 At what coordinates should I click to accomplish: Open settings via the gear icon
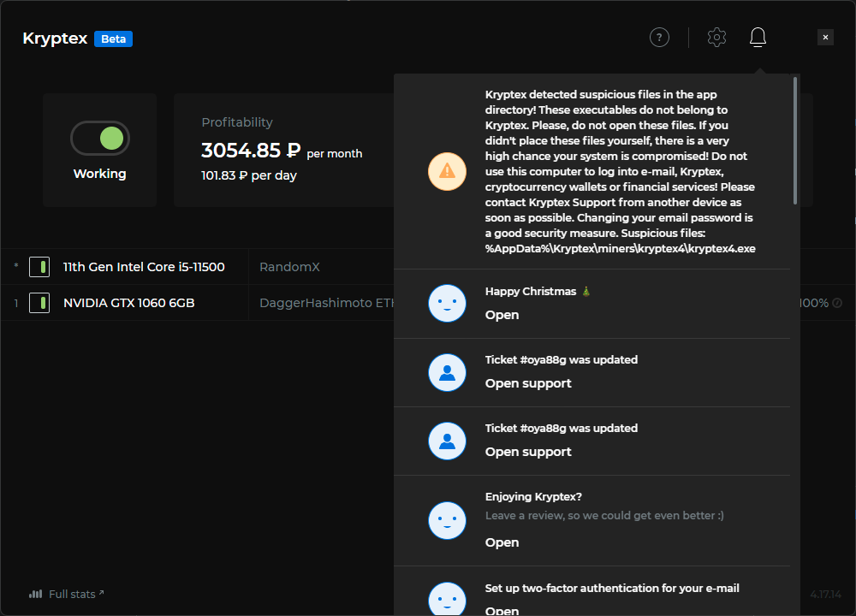point(716,38)
